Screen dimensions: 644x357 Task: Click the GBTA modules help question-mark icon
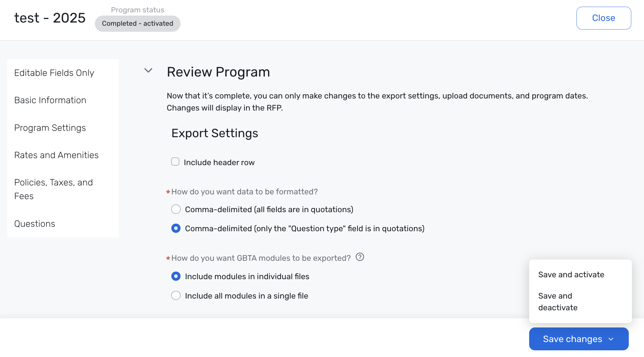(x=360, y=257)
